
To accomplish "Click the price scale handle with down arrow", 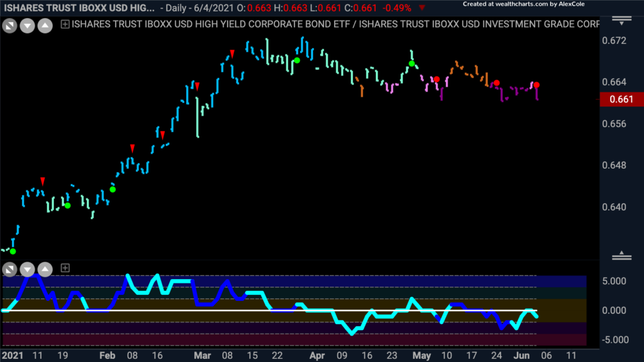I will 621,21.
